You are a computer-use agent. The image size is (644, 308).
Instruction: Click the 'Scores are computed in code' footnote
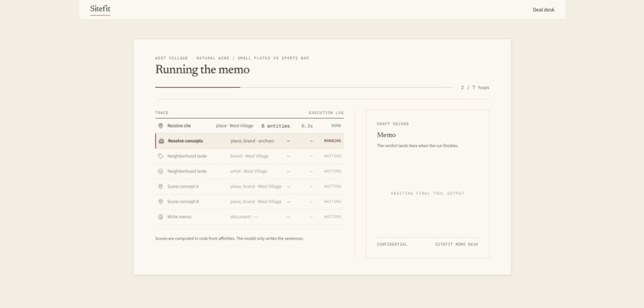[x=229, y=239]
